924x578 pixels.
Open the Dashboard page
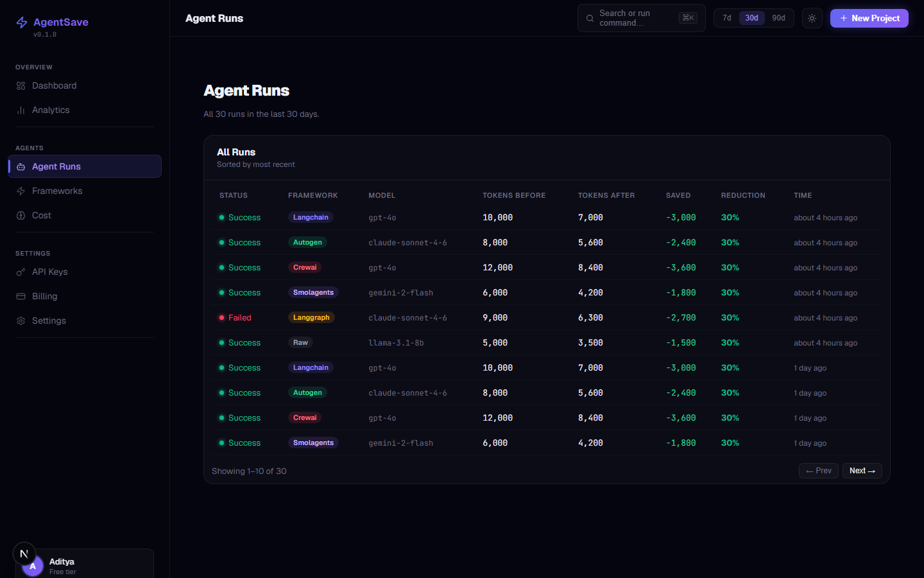tap(85, 86)
